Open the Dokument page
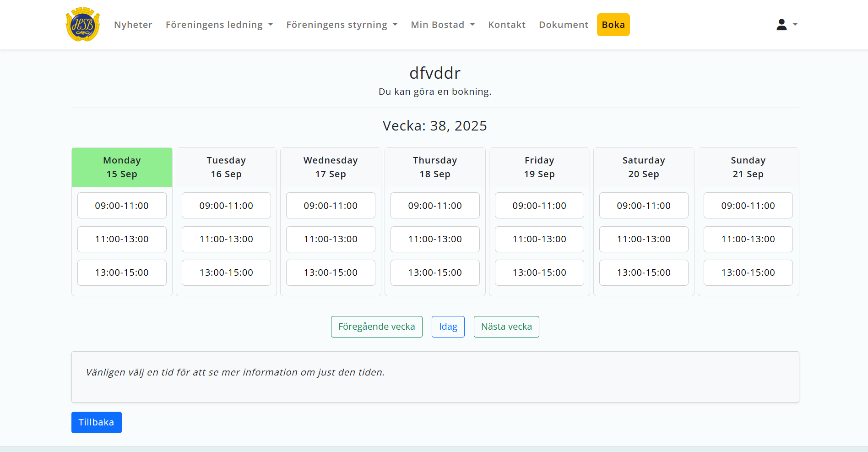The width and height of the screenshot is (868, 452). 563,25
